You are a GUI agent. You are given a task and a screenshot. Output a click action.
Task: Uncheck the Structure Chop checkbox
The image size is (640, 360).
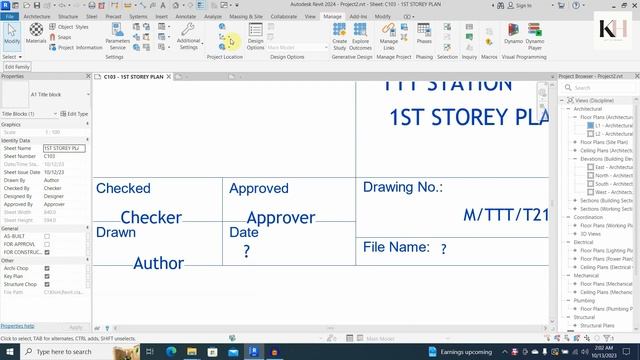pyautogui.click(x=47, y=284)
